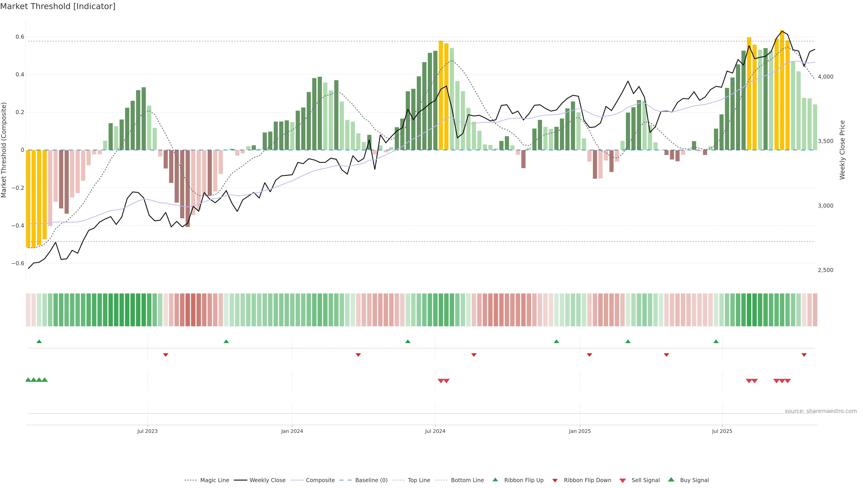Click the Jul 2024 x-axis label
Viewport: 868px width, 488px height.
435,431
